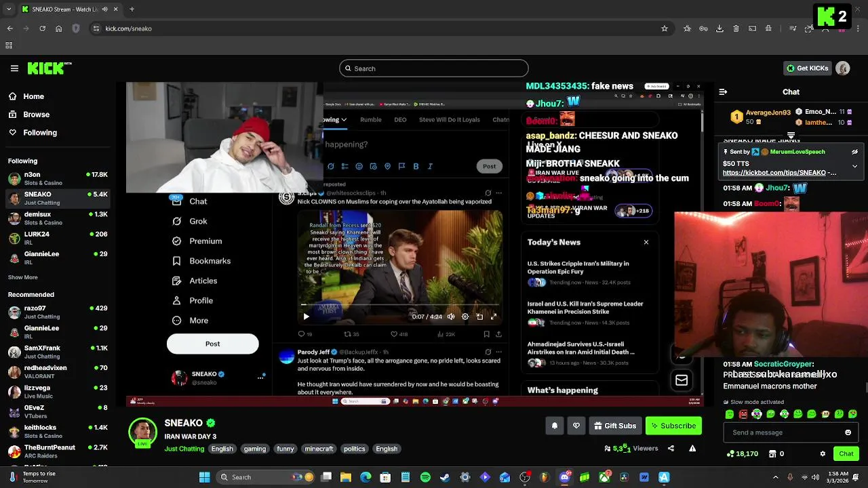Toggle fullscreen on streamed X video

coord(494,317)
